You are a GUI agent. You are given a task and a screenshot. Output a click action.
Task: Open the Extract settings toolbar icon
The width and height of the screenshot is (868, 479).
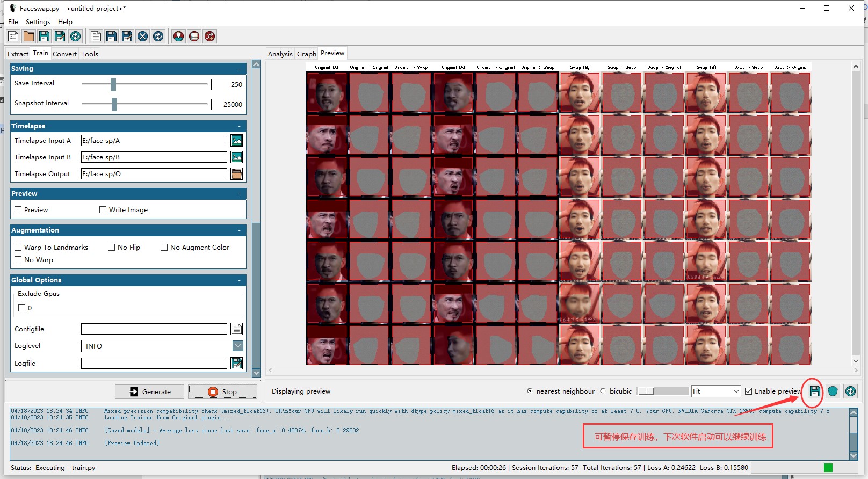coord(178,37)
